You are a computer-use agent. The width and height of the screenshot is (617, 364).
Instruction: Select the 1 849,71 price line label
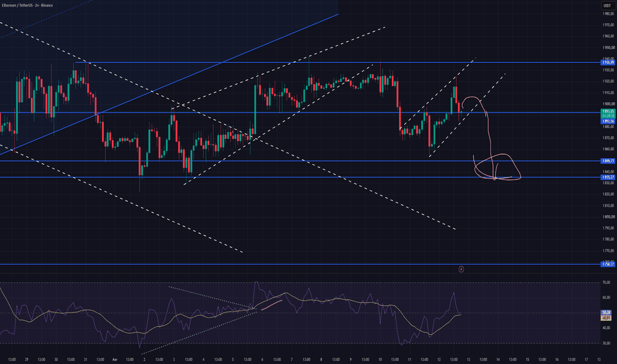(x=608, y=161)
